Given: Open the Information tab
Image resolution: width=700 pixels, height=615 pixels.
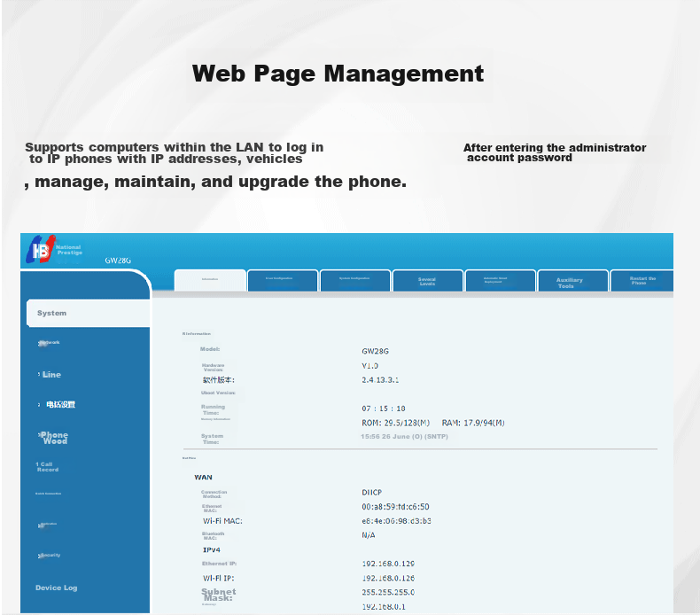Looking at the screenshot, I should point(210,280).
